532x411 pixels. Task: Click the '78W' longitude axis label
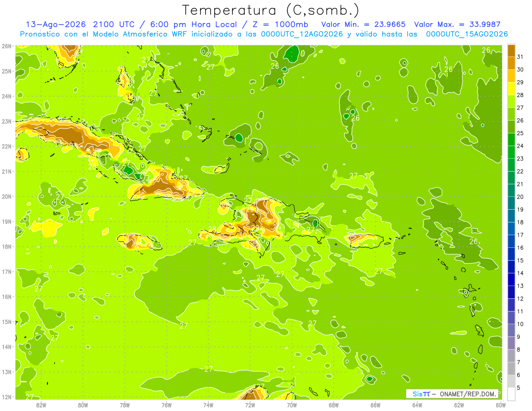pos(125,405)
